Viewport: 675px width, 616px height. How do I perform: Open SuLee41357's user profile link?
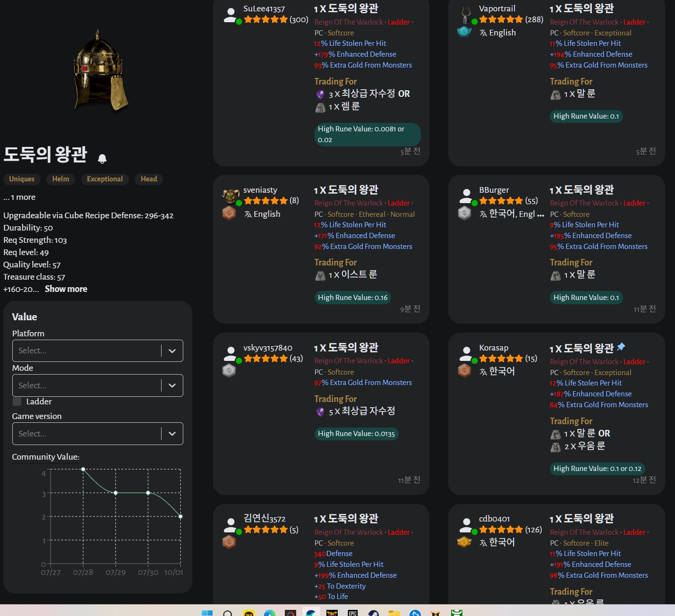pos(264,9)
